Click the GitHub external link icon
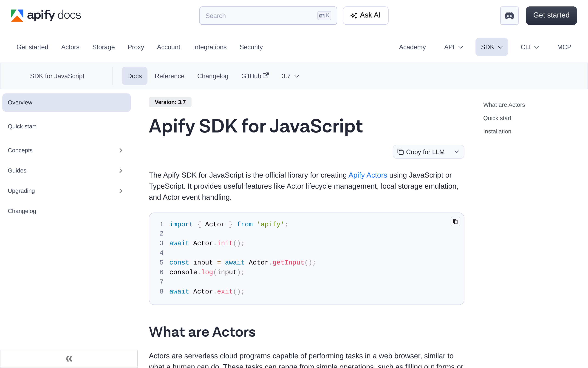 [x=266, y=75]
